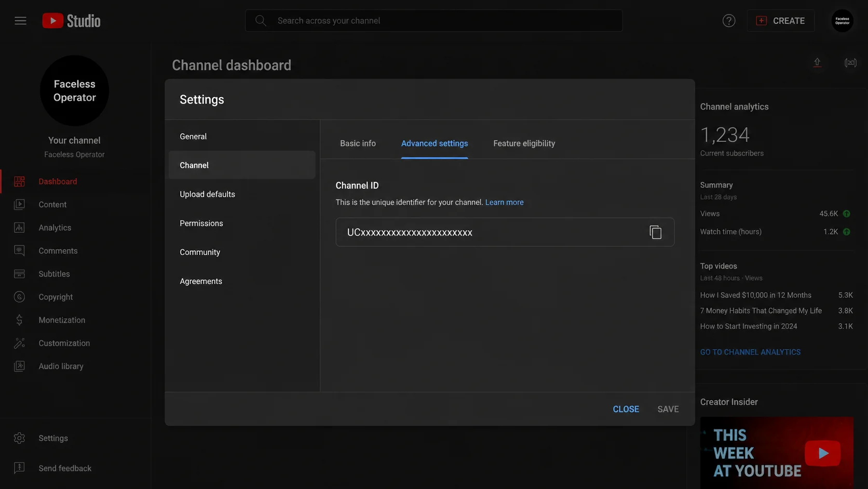Click the Creator Insider heading
The width and height of the screenshot is (868, 489).
pyautogui.click(x=729, y=402)
